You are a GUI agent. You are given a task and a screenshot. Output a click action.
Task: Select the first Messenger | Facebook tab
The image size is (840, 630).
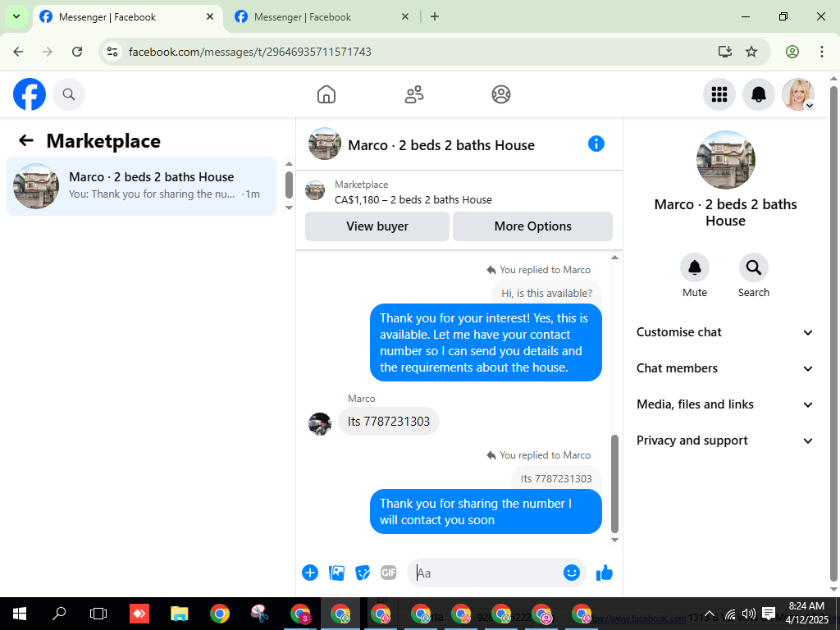tap(127, 17)
